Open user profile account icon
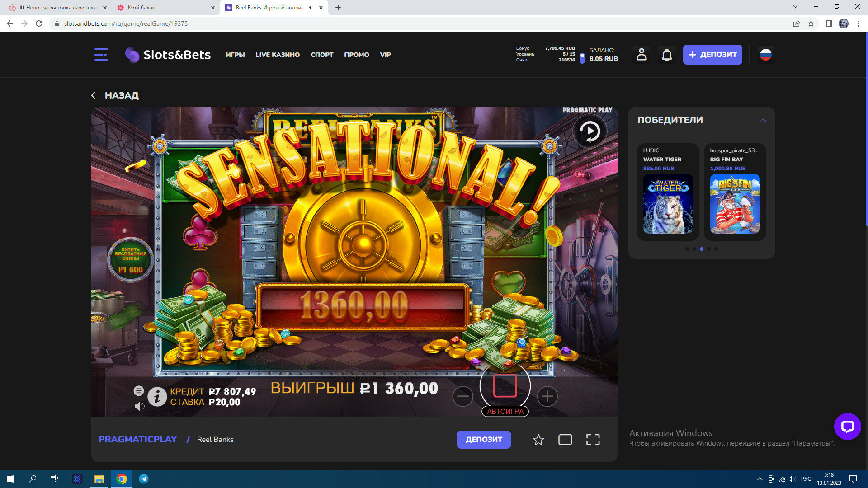Viewport: 868px width, 488px height. click(641, 55)
